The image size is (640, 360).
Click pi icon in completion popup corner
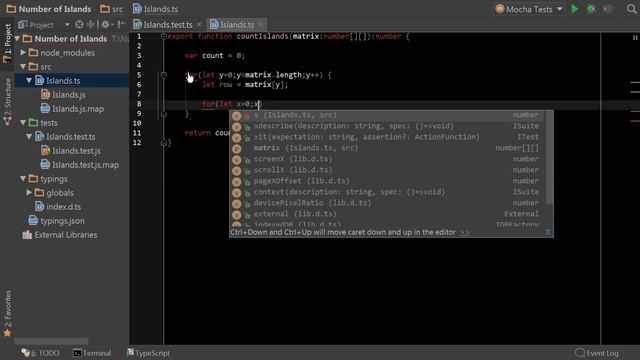point(548,233)
